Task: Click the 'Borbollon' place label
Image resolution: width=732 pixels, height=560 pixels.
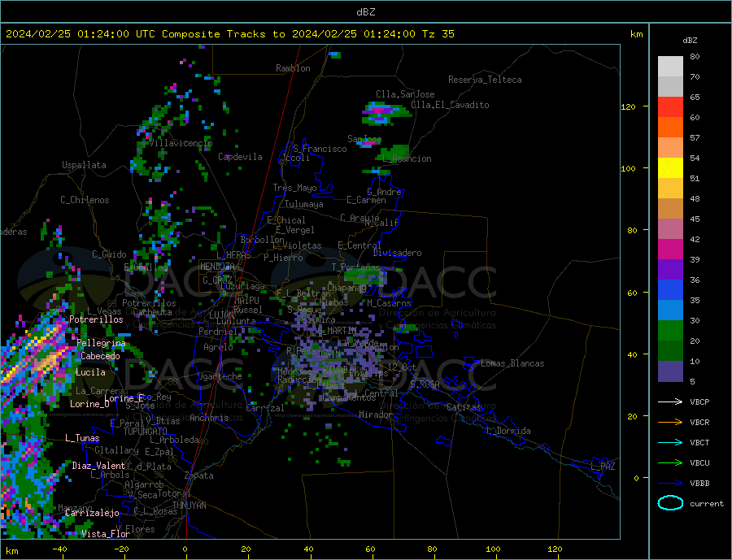Action: 263,240
